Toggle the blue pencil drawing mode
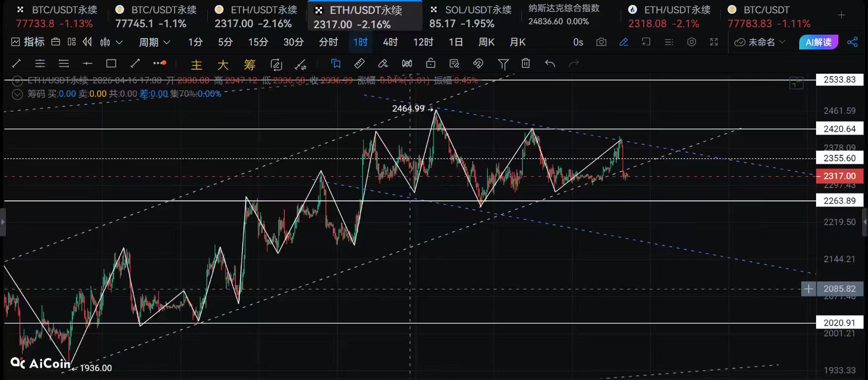Viewport: 868px width, 380px height. click(624, 42)
